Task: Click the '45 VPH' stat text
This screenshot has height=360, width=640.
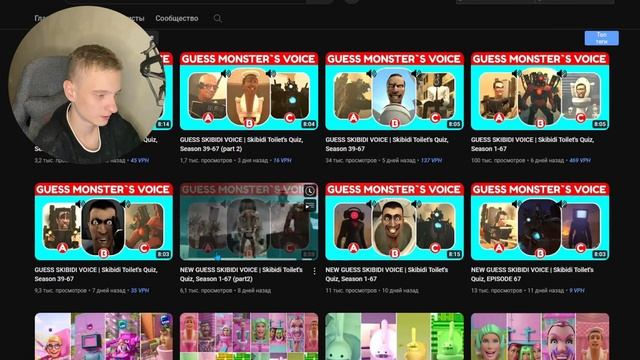Action: [140, 160]
